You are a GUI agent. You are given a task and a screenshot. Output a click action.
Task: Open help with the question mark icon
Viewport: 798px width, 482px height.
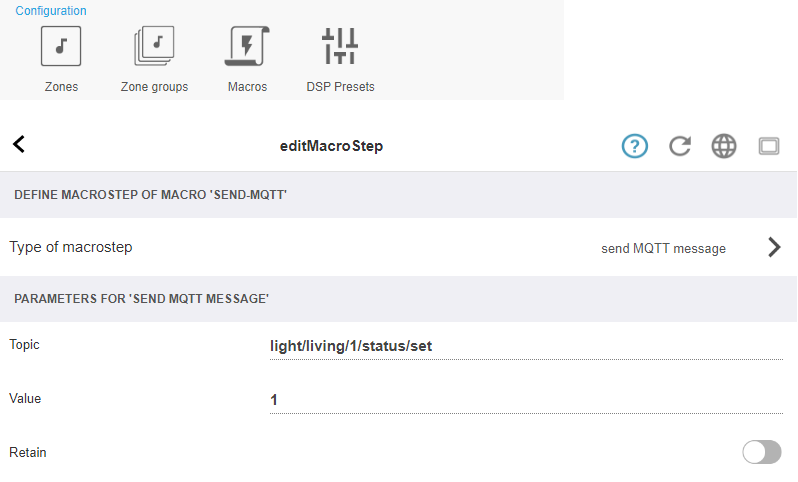pyautogui.click(x=635, y=147)
